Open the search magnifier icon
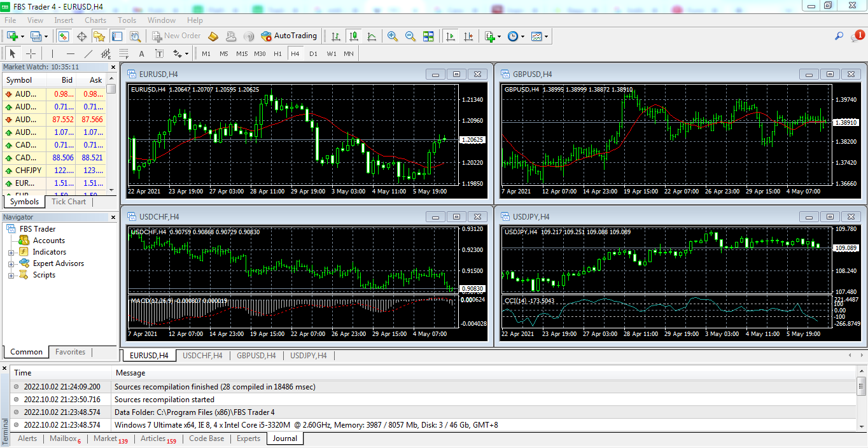 click(839, 36)
